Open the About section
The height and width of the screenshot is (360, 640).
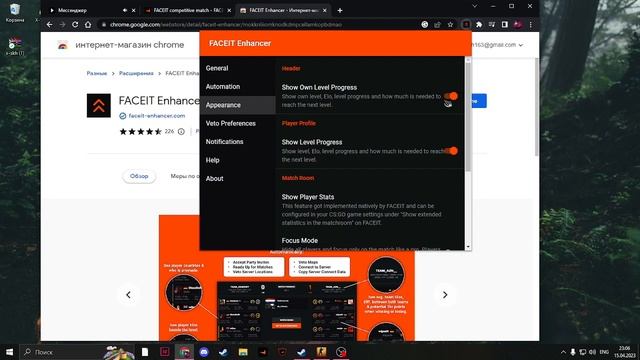point(238,178)
